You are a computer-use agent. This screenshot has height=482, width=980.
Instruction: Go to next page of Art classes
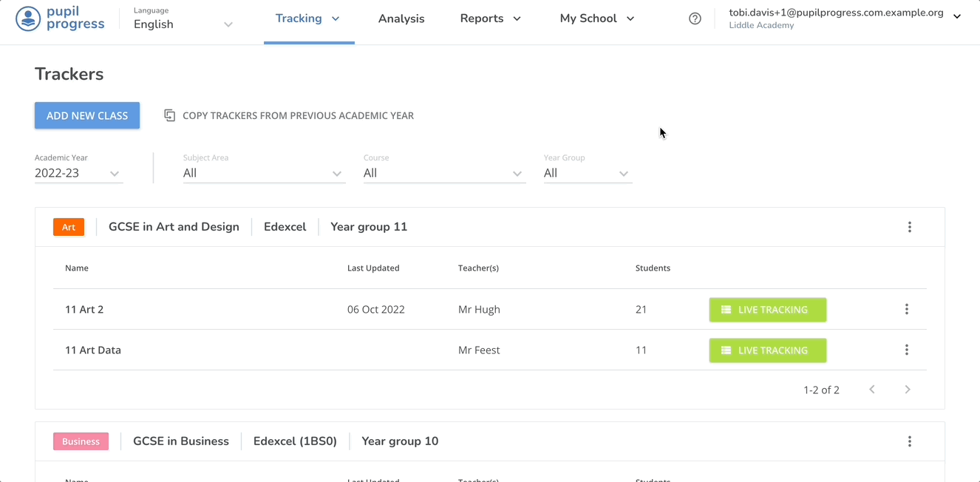[908, 390]
